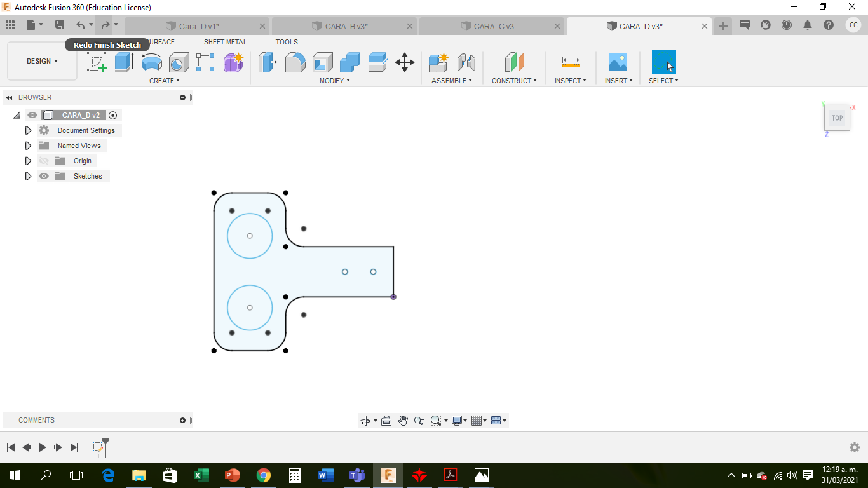Activate the CARA_D v2 component radio button
868x488 pixels.
113,115
